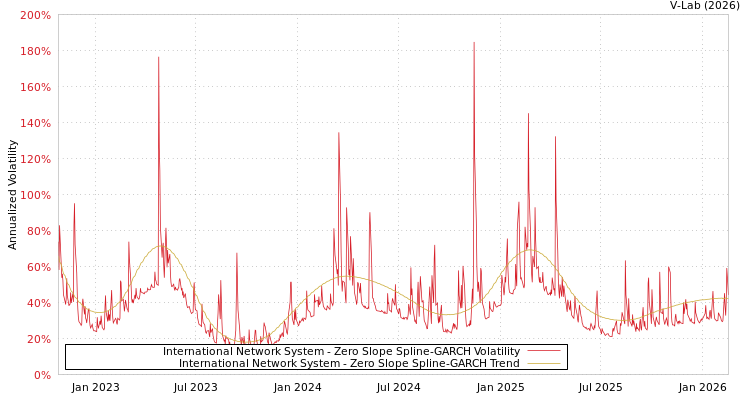Click the Jan 2024 x-axis label

(297, 387)
